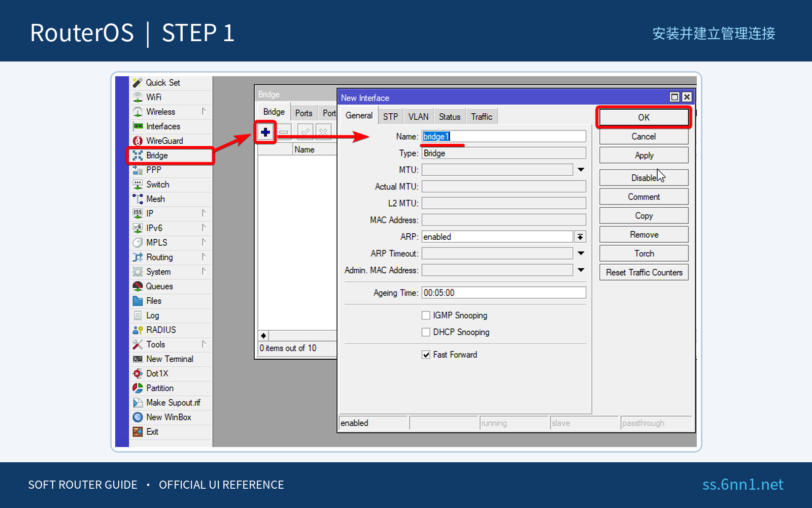Viewport: 812px width, 508px height.
Task: Select the Routing sidebar icon
Action: 138,257
